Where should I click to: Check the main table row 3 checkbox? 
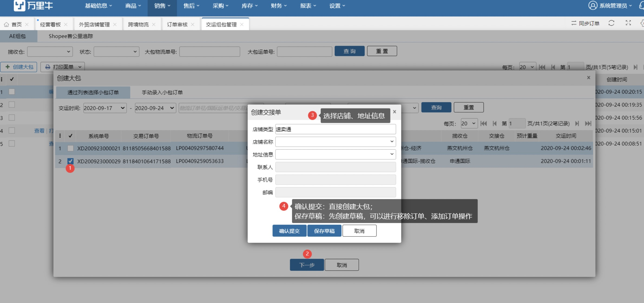12,118
